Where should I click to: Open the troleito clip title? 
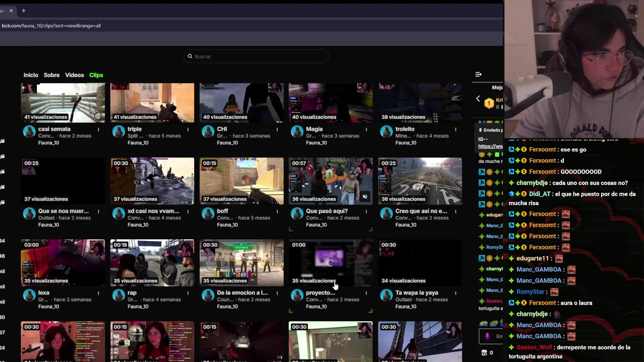(x=405, y=129)
